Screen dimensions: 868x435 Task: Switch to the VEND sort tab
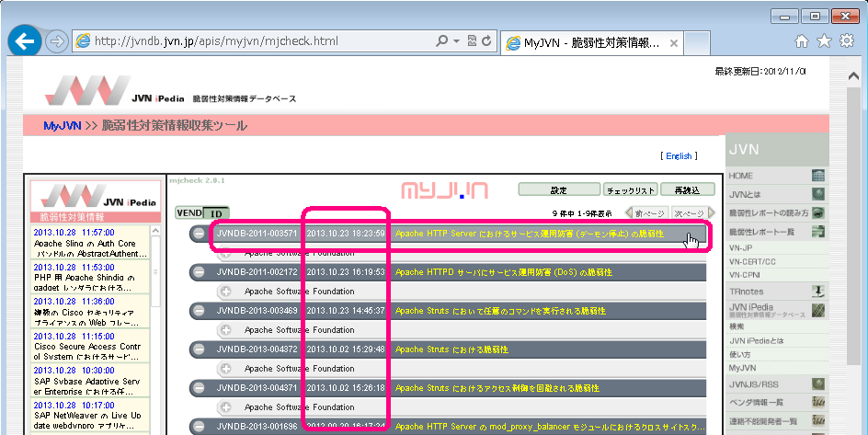(x=189, y=213)
